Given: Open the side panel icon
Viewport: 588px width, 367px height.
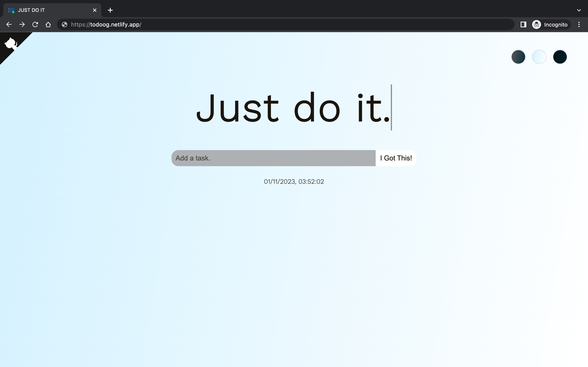Looking at the screenshot, I should (523, 24).
